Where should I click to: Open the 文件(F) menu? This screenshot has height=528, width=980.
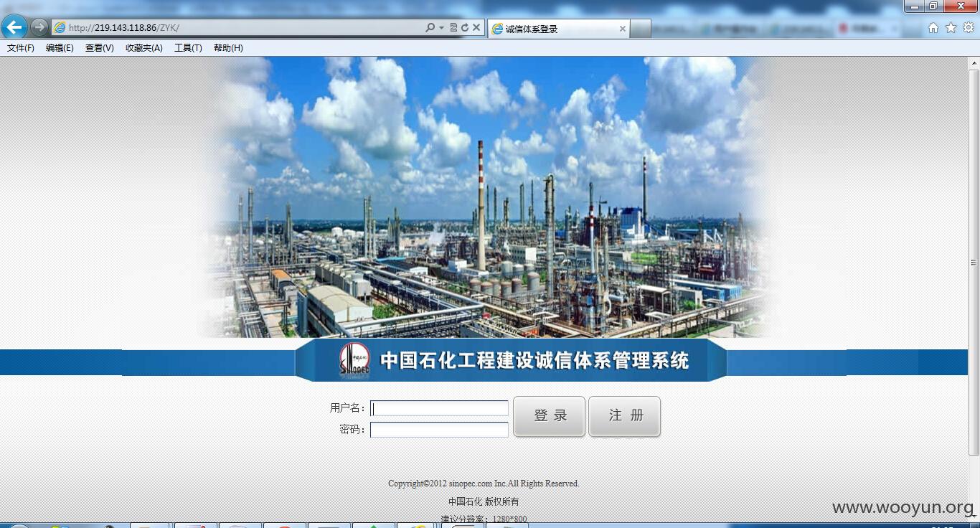coord(21,48)
